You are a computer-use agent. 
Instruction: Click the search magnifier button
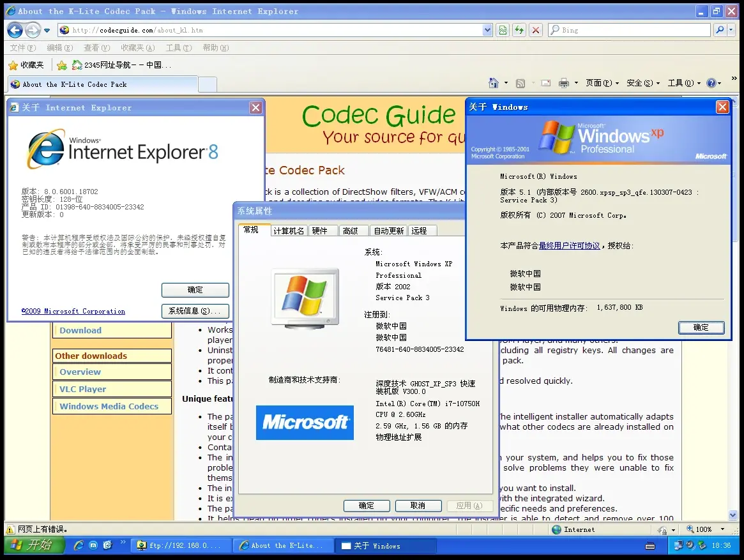pyautogui.click(x=720, y=31)
